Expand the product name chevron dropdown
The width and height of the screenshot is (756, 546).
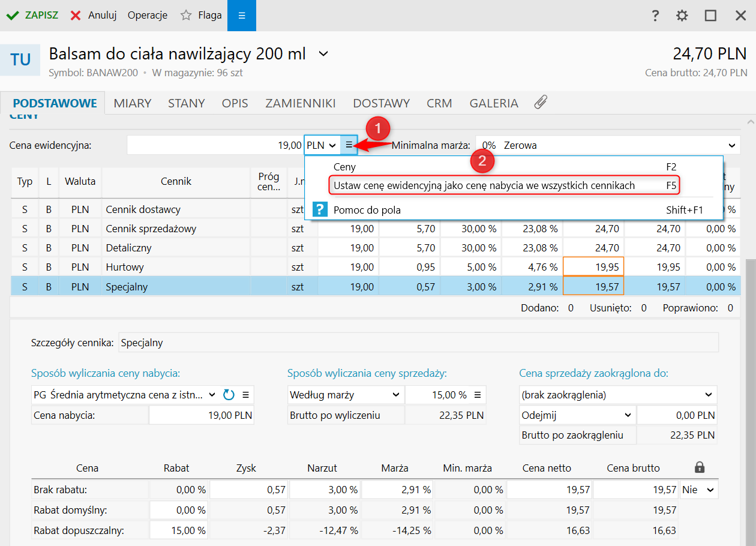point(323,54)
